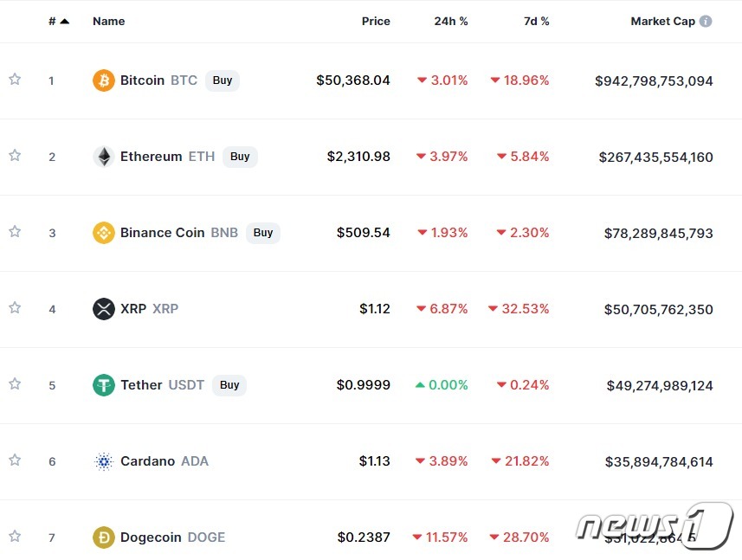Image resolution: width=742 pixels, height=560 pixels.
Task: Click the XRP logo icon
Action: click(103, 309)
